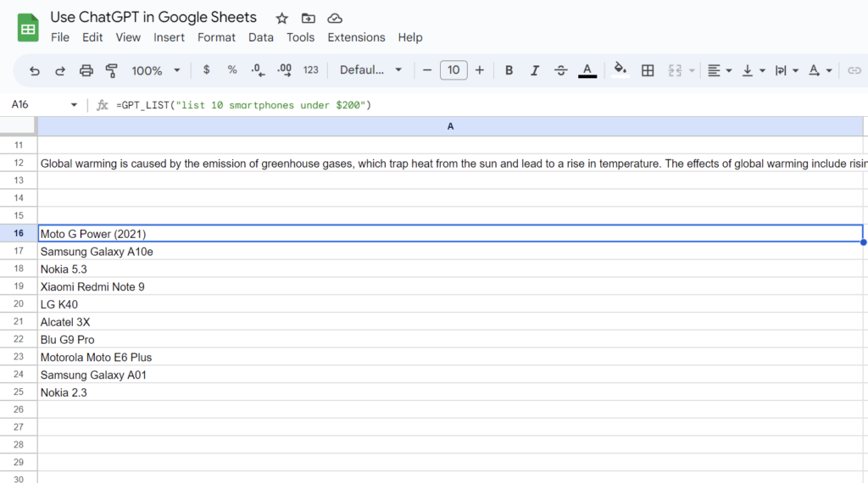This screenshot has width=868, height=483.
Task: Click the Undo arrow icon
Action: 35,70
